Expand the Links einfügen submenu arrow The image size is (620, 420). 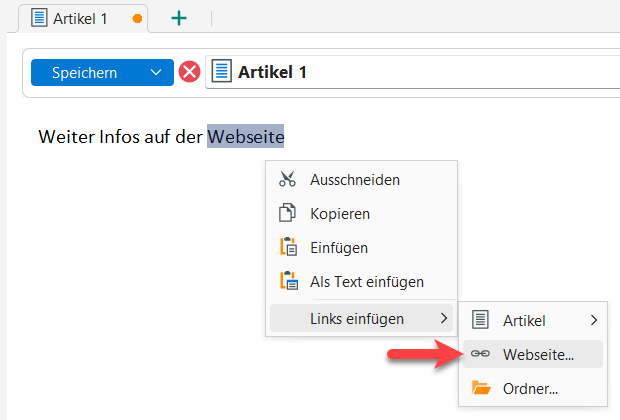[x=444, y=319]
